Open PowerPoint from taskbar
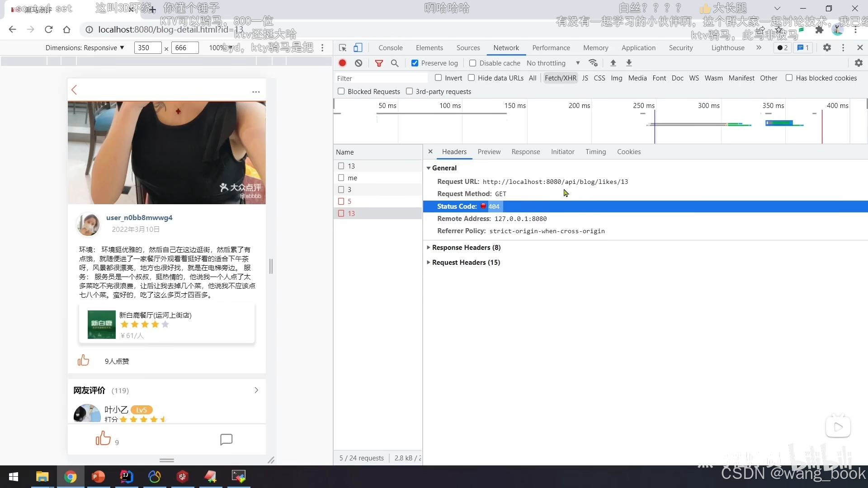This screenshot has height=488, width=868. 98,477
